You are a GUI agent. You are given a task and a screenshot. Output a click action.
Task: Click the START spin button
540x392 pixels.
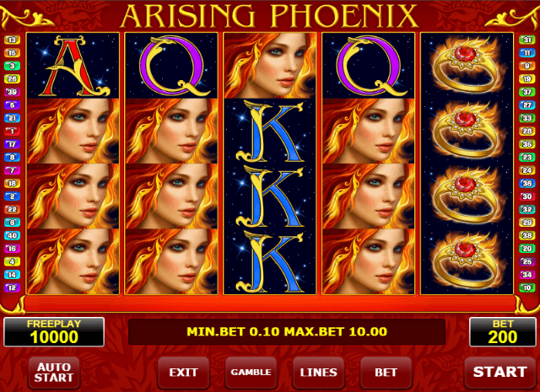click(x=499, y=373)
